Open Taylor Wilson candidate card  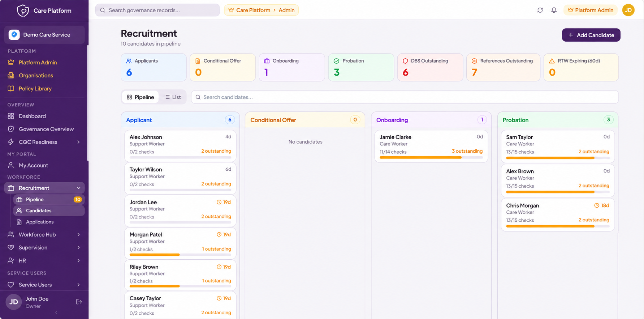pyautogui.click(x=180, y=178)
